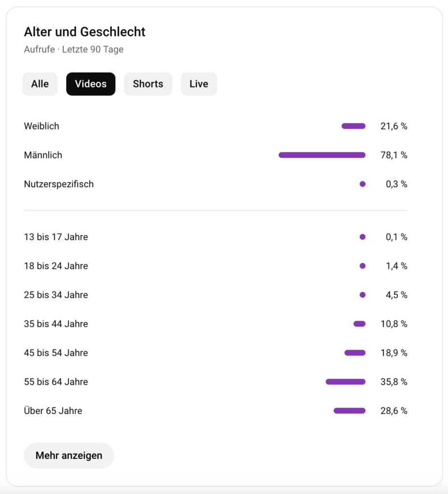Click the 55 bis 64 Jahre bar
Screen dimensions: 448x494
[x=346, y=382]
